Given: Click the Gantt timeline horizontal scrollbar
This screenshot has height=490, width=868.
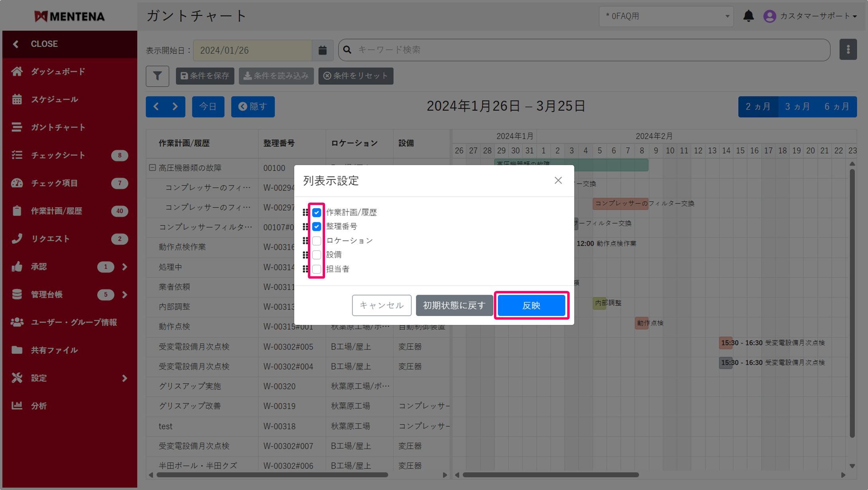Looking at the screenshot, I should pyautogui.click(x=550, y=475).
